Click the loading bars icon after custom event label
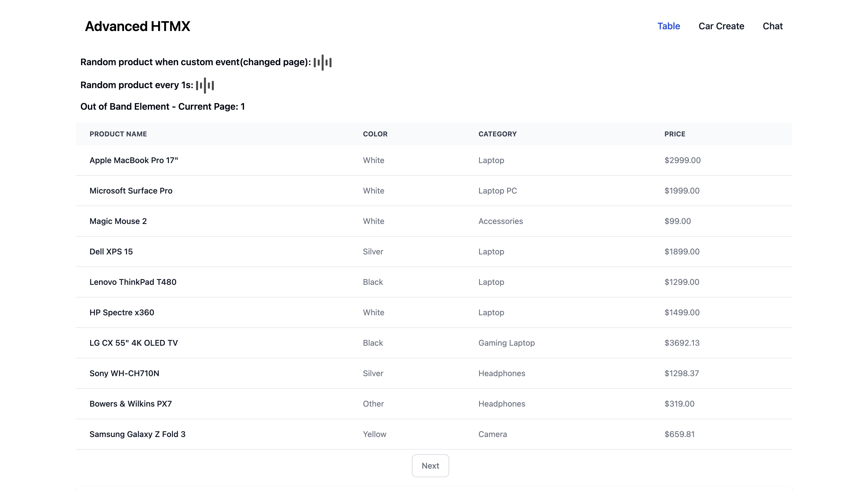Screen dimensions: 868x491 (x=323, y=62)
